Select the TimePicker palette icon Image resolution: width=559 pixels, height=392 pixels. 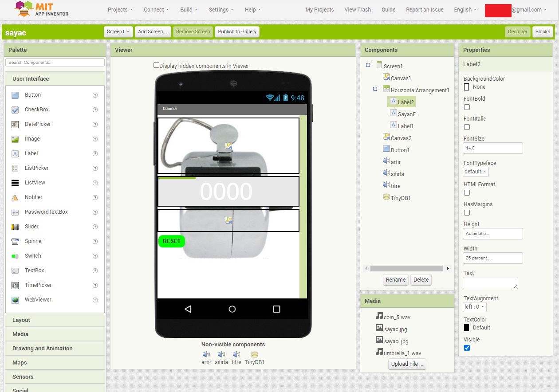15,285
